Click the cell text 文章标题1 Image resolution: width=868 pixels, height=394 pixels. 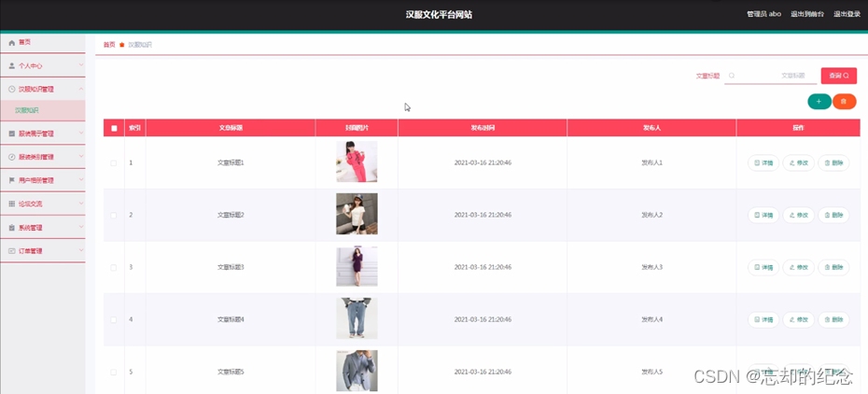click(x=231, y=162)
